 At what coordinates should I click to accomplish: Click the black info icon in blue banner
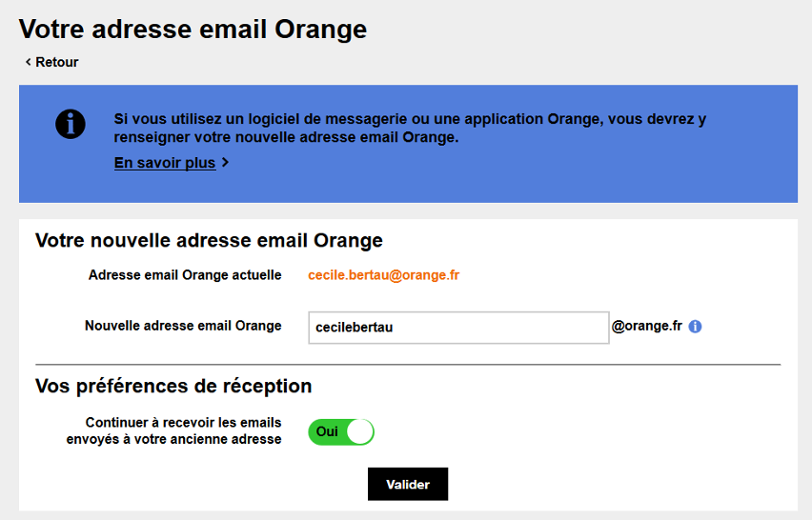(x=71, y=124)
